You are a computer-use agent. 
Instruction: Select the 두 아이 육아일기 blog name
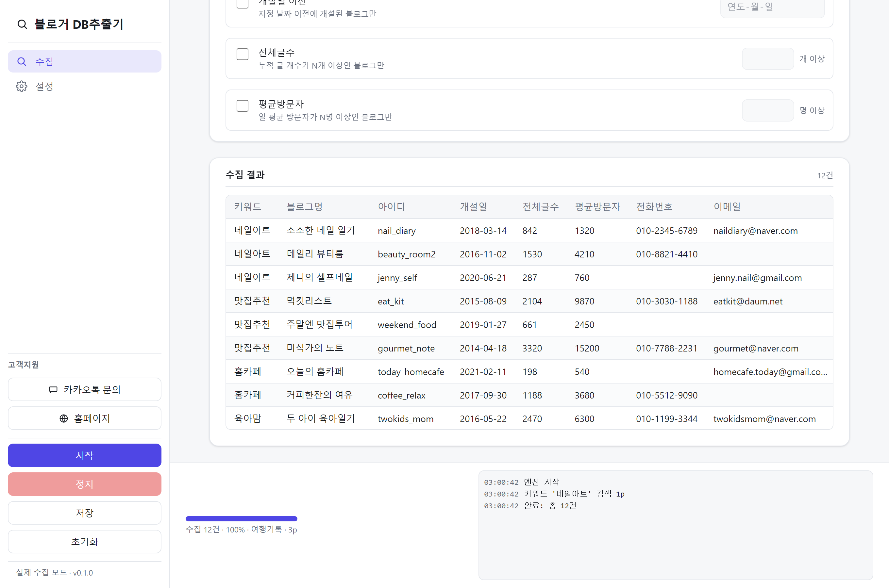(321, 418)
